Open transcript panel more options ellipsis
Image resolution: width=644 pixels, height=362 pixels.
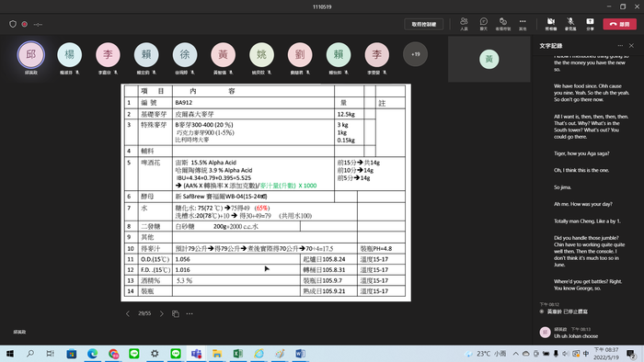(x=620, y=46)
